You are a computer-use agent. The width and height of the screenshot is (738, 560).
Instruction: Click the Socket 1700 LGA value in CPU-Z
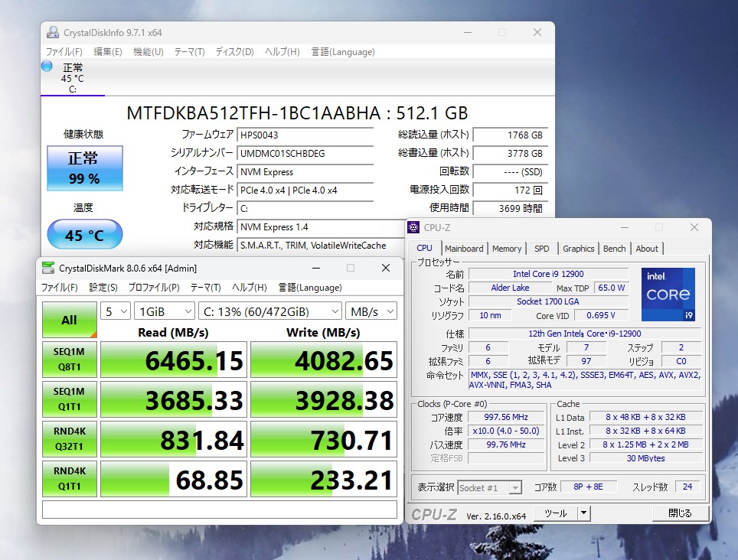click(x=548, y=301)
